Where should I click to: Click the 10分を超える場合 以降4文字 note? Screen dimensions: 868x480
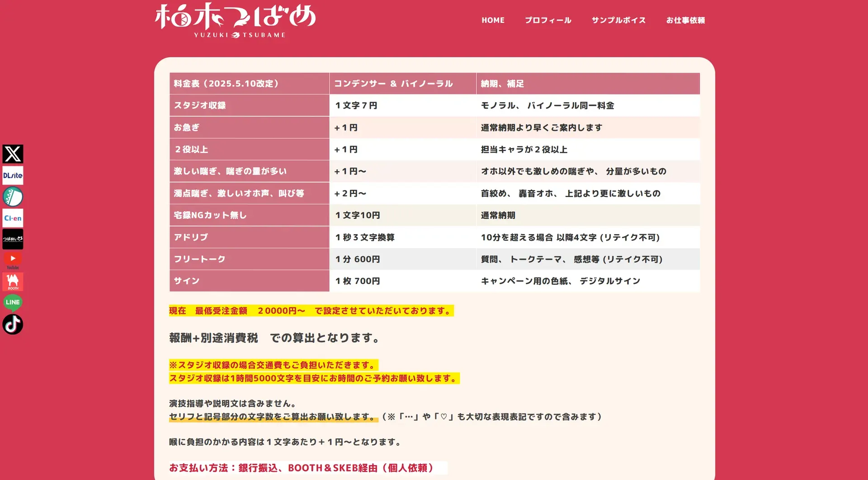click(588, 237)
